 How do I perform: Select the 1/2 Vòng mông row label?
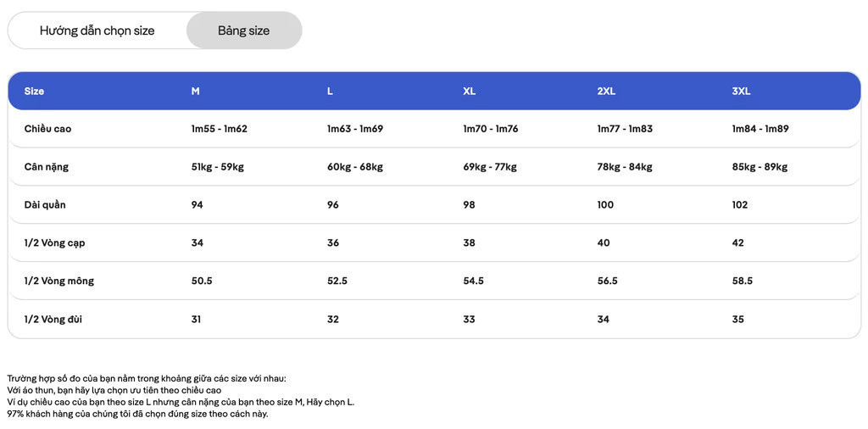pyautogui.click(x=59, y=281)
